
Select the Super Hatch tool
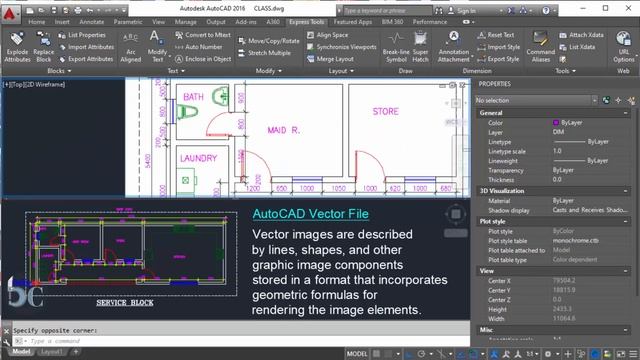click(x=420, y=47)
